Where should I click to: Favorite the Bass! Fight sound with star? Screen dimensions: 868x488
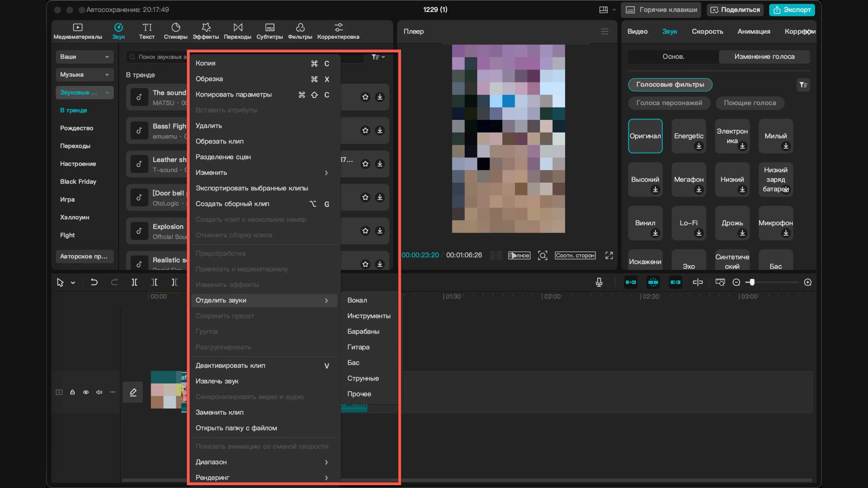point(365,130)
